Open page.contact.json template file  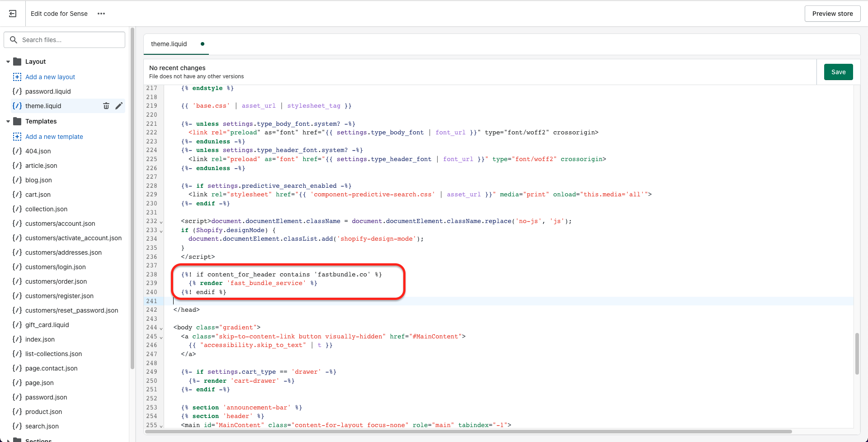[51, 368]
